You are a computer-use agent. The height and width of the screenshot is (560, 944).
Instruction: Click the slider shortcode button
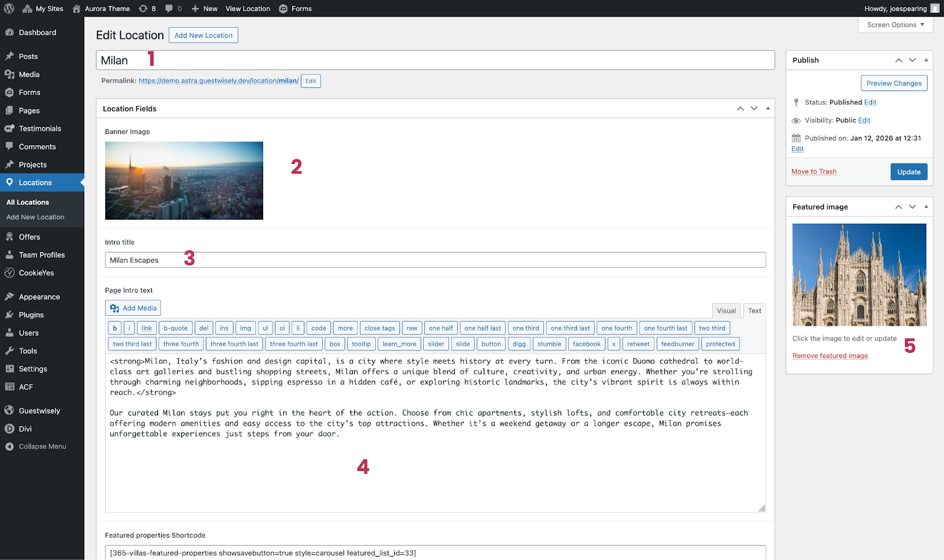[436, 344]
